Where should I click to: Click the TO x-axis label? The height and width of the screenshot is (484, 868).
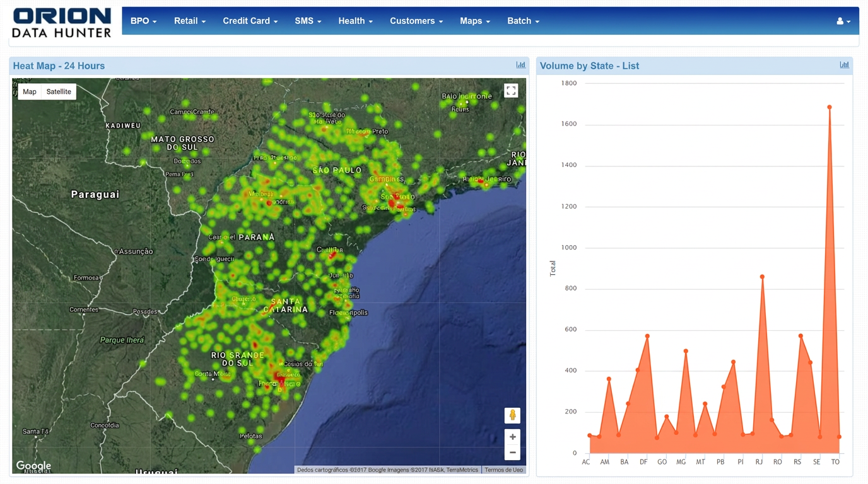835,462
